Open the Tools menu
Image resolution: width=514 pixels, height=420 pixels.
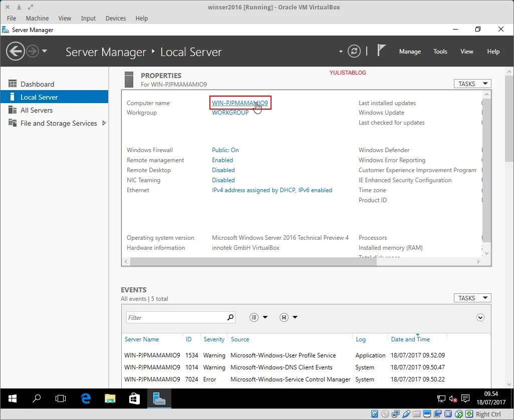click(x=440, y=52)
